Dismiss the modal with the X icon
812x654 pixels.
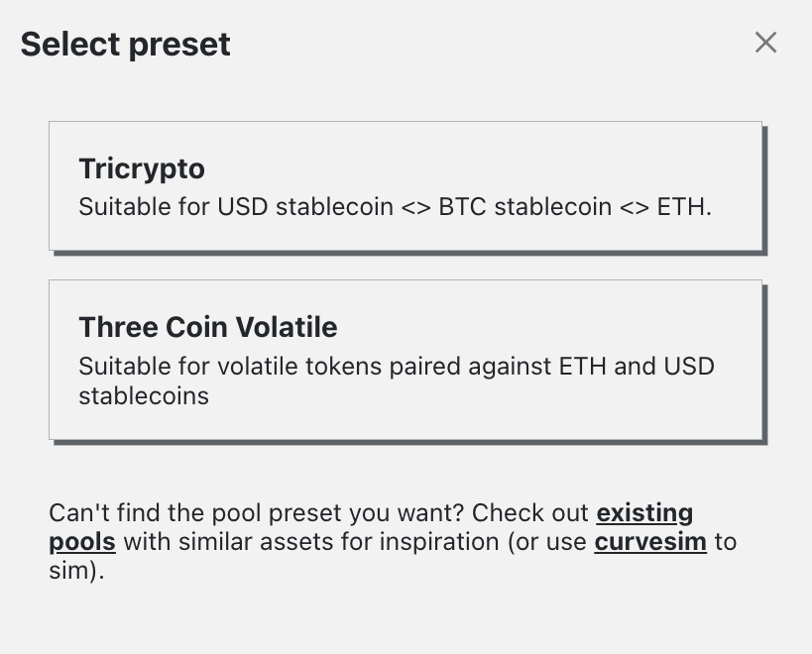pos(766,43)
